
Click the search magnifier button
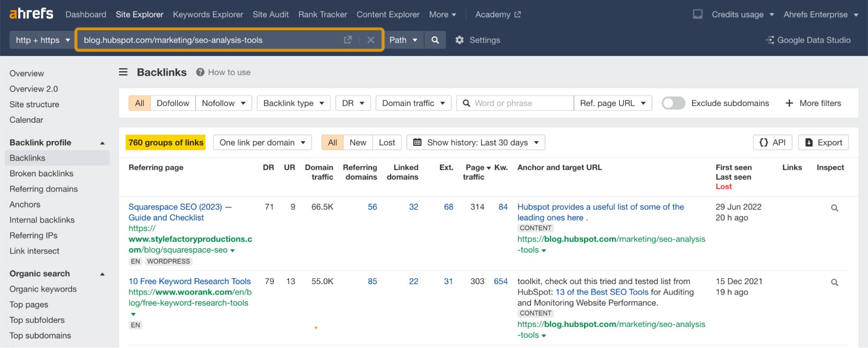pyautogui.click(x=435, y=40)
